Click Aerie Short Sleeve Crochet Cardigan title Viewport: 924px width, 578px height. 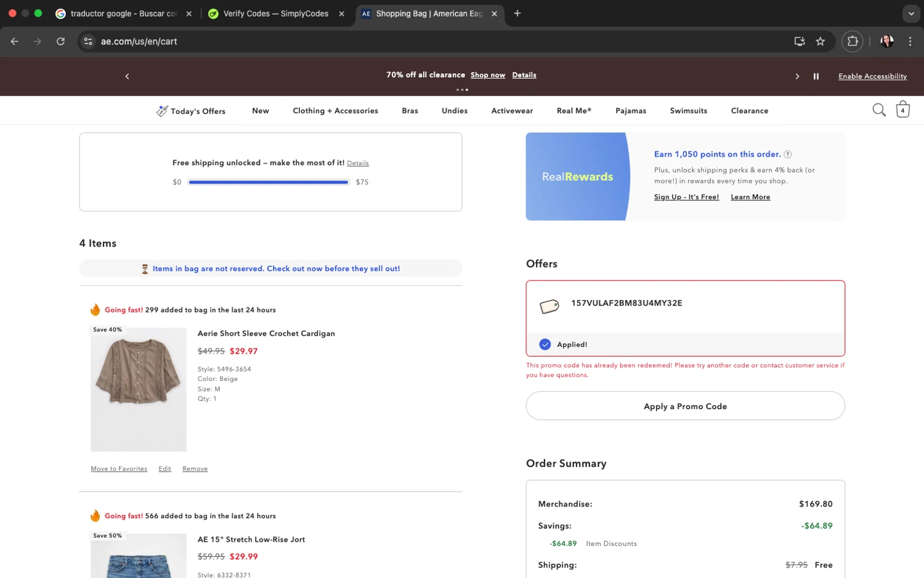[x=266, y=333]
